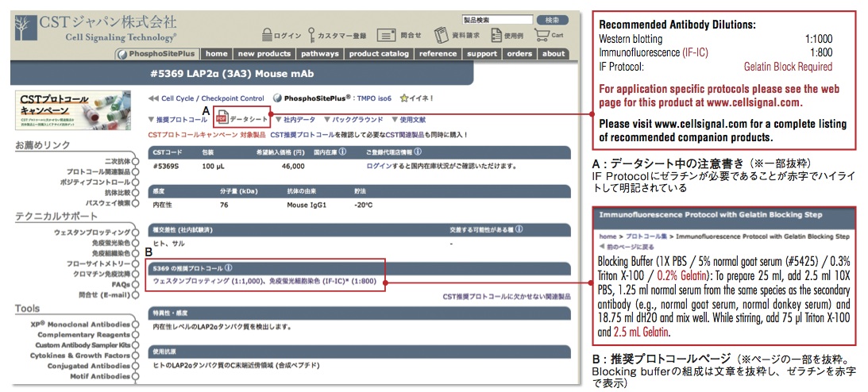Expand the バックグラウンド section
This screenshot has width=868, height=392.
327,119
